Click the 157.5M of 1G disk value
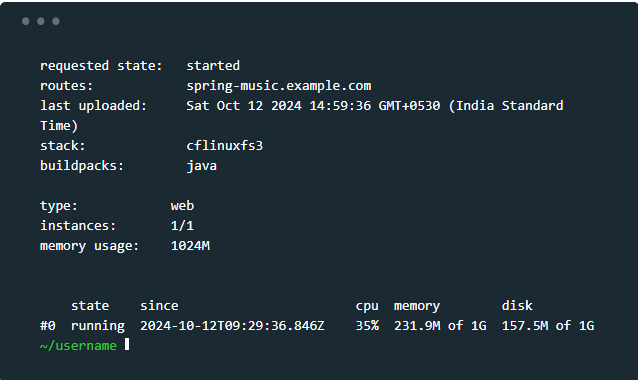The image size is (638, 380). pos(548,325)
